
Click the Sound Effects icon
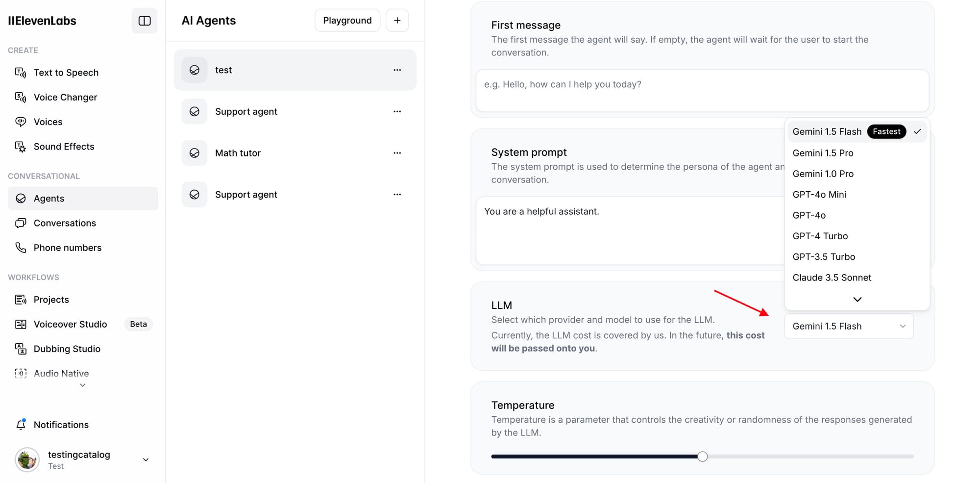click(x=21, y=147)
